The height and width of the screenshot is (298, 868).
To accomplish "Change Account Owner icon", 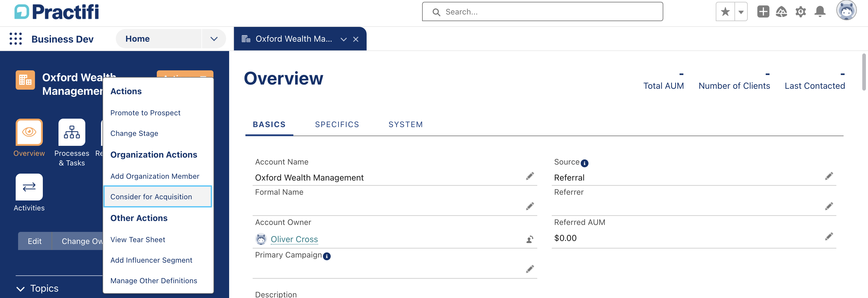I will tap(530, 239).
